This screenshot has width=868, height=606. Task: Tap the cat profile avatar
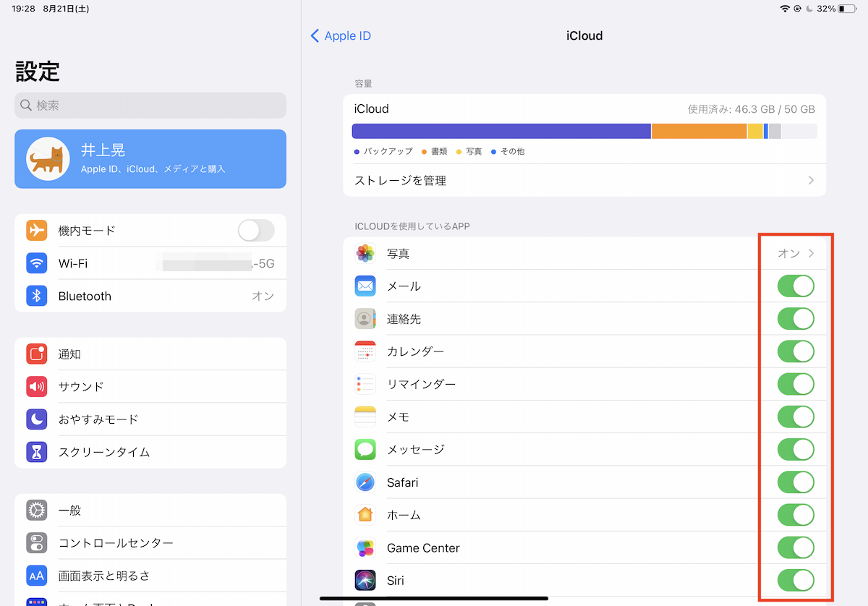pyautogui.click(x=48, y=158)
